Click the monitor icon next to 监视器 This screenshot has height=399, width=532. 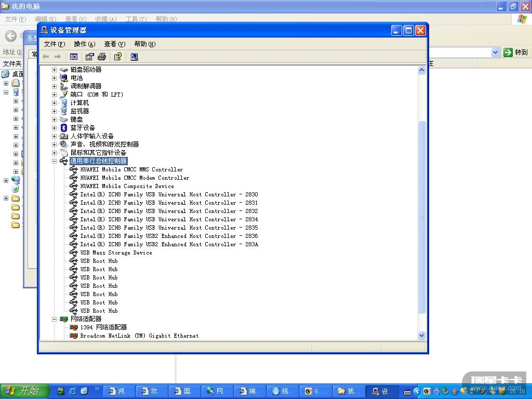coord(64,111)
